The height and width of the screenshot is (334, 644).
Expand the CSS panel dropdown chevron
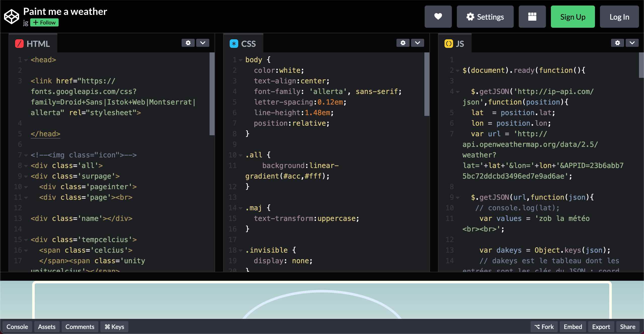point(418,43)
